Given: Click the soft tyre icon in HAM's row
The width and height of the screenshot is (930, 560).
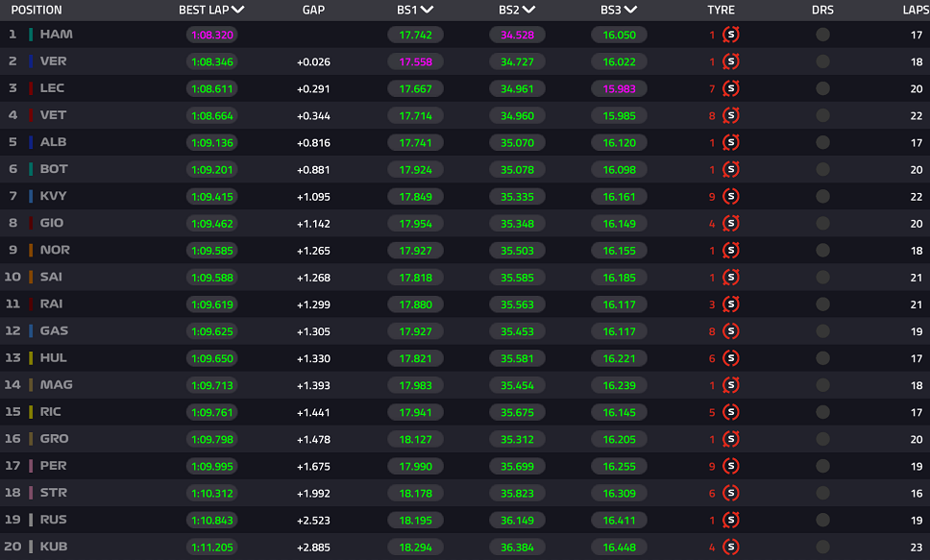Looking at the screenshot, I should [x=730, y=35].
